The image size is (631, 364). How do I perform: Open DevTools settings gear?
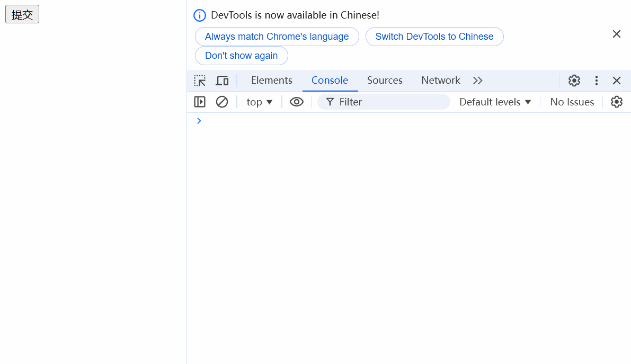click(574, 80)
